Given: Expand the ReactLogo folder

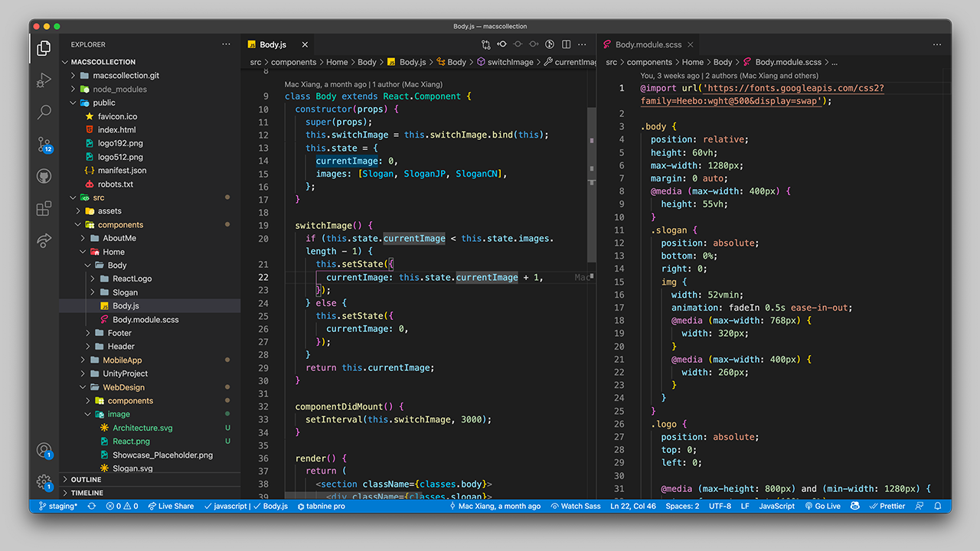Looking at the screenshot, I should [x=150, y=279].
